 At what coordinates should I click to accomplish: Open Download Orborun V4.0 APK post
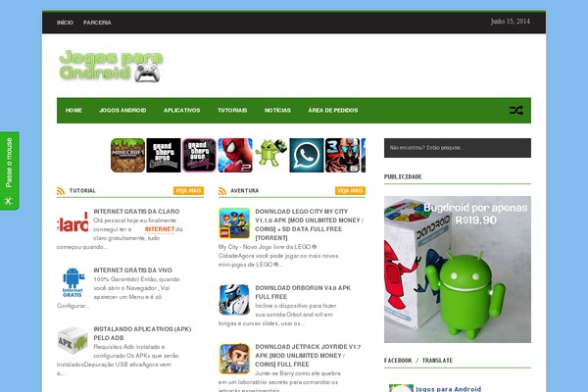(303, 292)
